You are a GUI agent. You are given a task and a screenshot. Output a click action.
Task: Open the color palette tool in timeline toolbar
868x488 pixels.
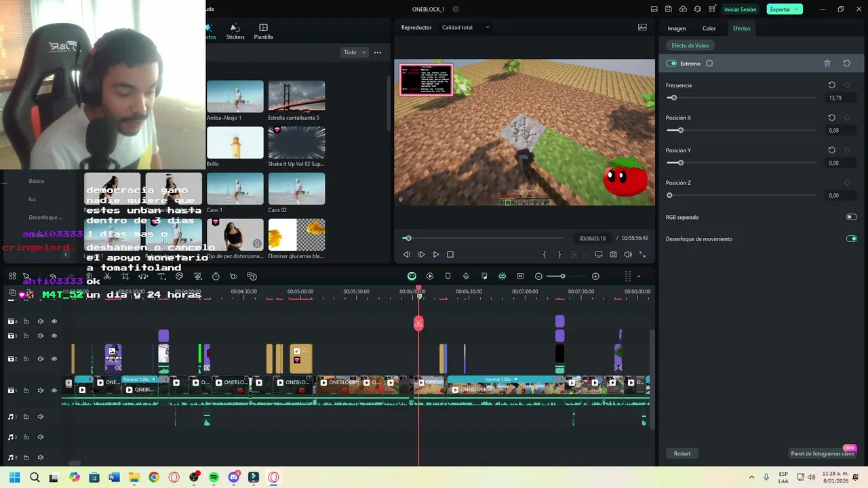(x=179, y=277)
